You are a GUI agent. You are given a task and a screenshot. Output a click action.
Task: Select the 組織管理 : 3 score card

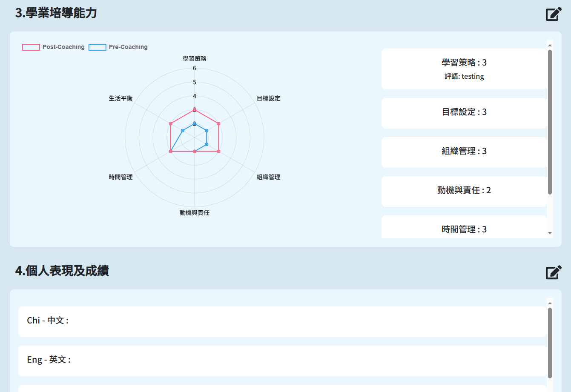pyautogui.click(x=464, y=152)
